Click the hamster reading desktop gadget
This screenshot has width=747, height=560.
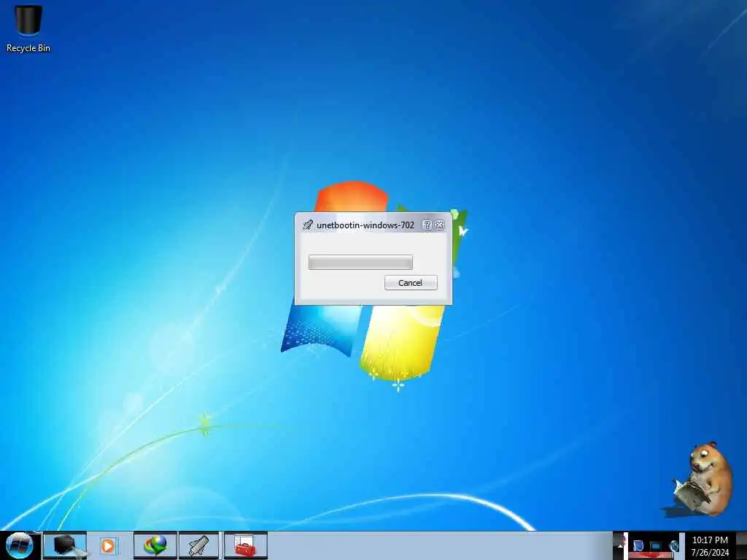(702, 479)
